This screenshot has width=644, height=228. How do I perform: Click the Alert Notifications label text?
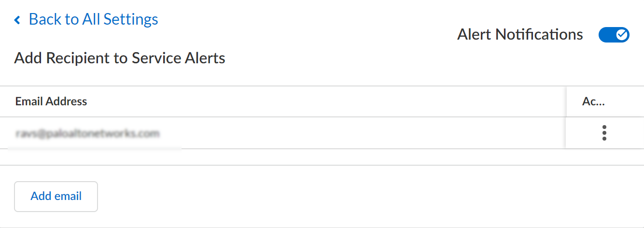click(520, 35)
